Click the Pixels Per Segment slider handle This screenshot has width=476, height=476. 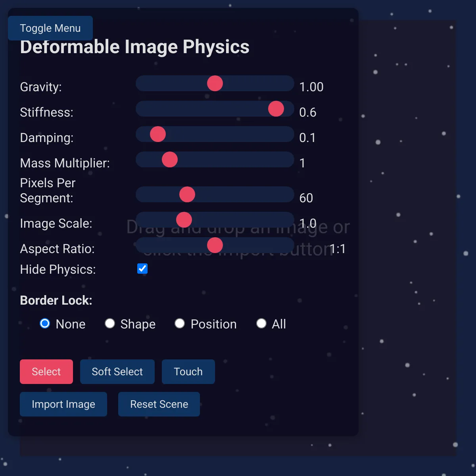187,195
